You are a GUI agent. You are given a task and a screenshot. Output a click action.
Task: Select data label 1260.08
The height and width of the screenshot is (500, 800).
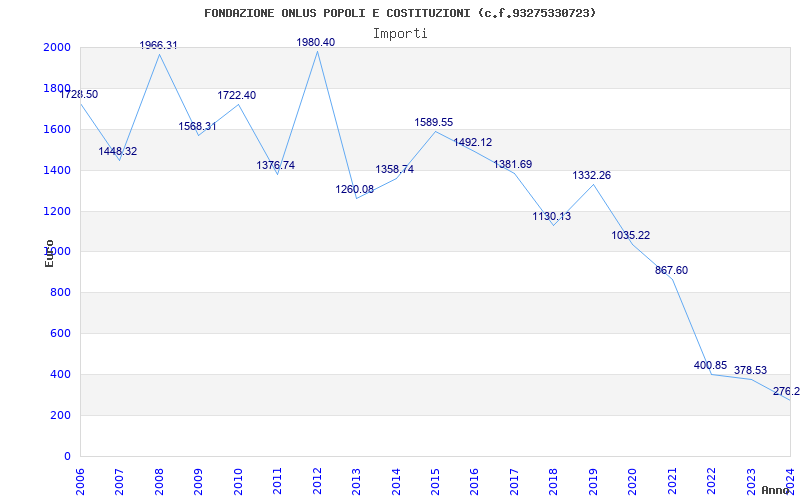tap(355, 190)
